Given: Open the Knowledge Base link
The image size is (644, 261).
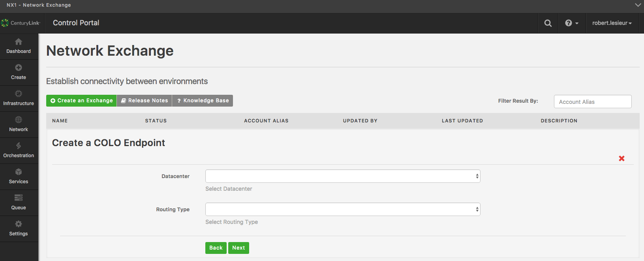Looking at the screenshot, I should (x=203, y=101).
